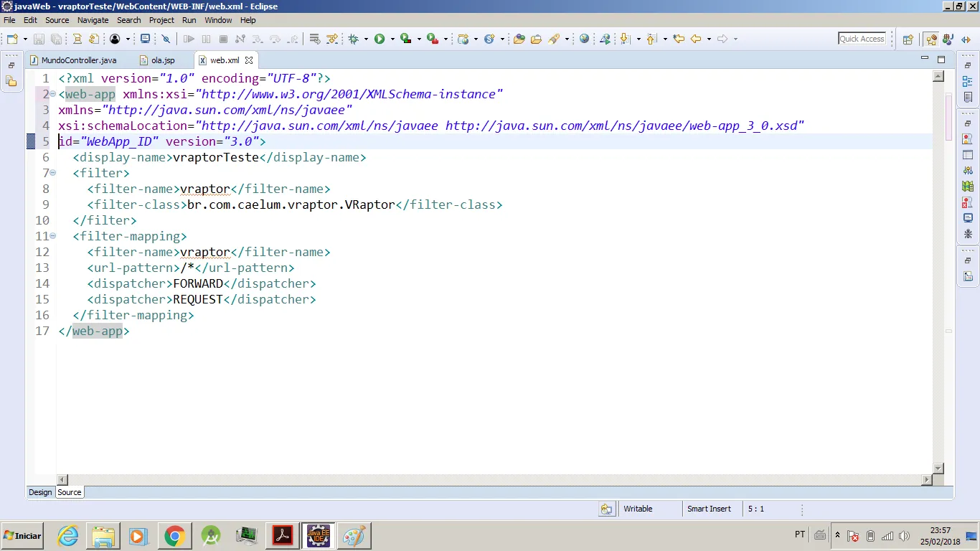Click Last Edit Location arrow icon
The width and height of the screenshot is (980, 551).
[678, 39]
